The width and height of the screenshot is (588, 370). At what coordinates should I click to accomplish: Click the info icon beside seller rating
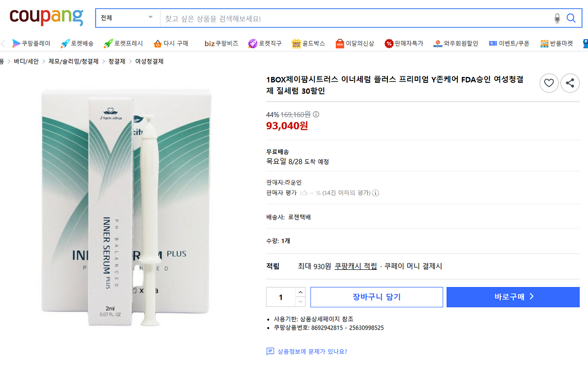click(376, 193)
